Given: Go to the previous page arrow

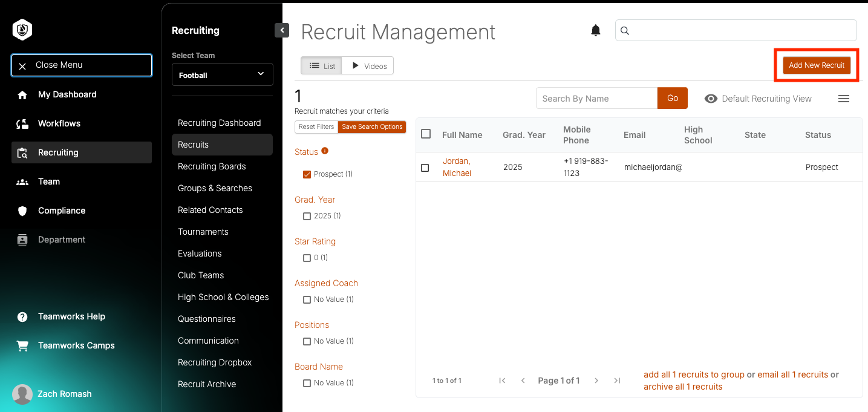Looking at the screenshot, I should [523, 381].
